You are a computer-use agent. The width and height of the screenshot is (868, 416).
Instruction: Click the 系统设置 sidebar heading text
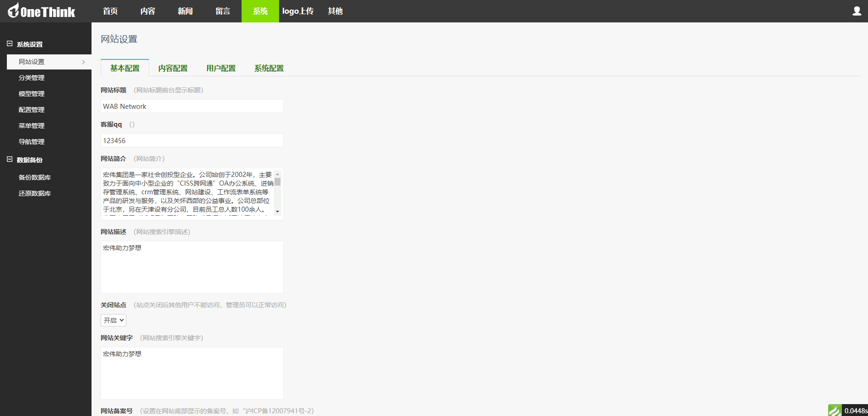click(30, 44)
